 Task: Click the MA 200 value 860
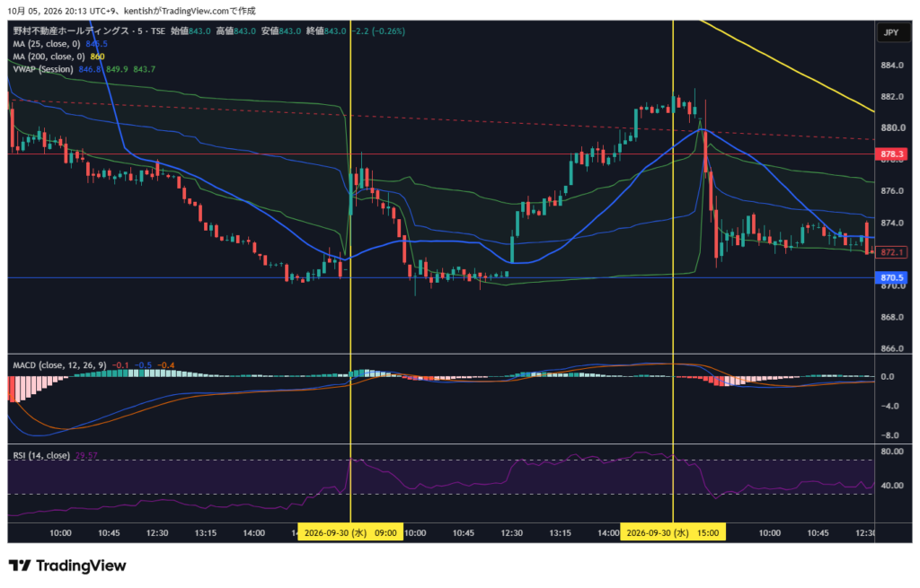97,57
